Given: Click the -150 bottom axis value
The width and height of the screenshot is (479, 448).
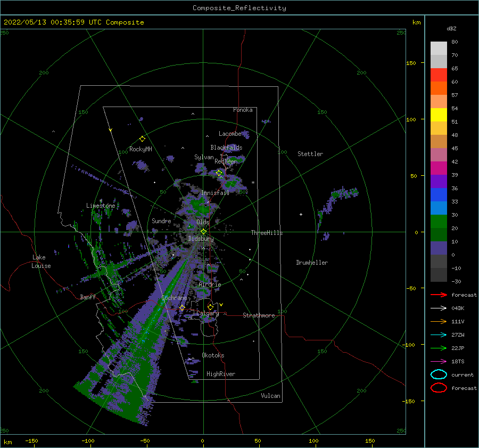Looking at the screenshot, I should click(31, 441).
